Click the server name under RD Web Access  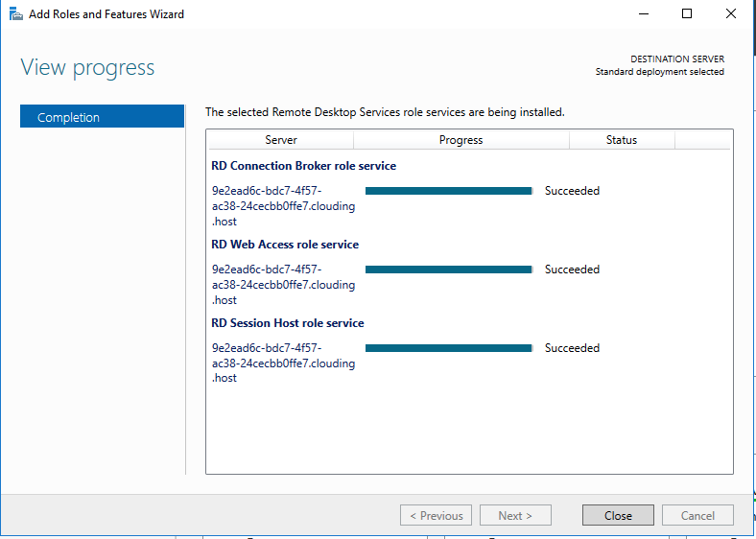point(284,285)
